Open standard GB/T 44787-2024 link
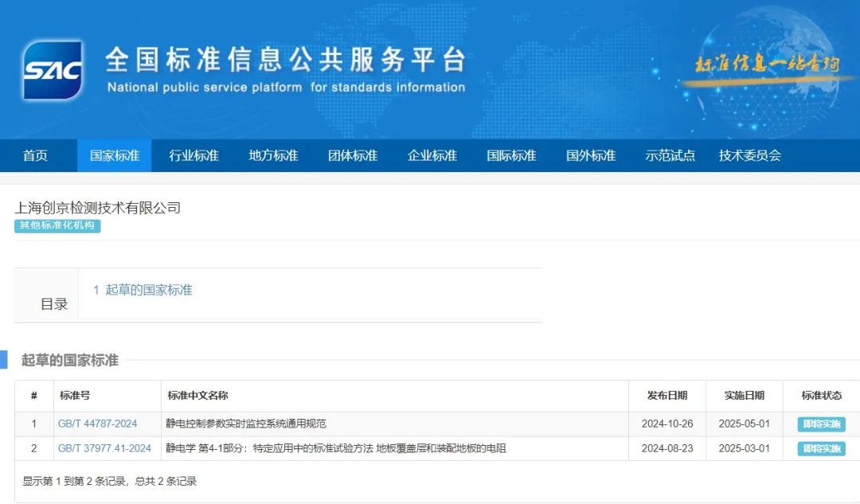Screen dimensions: 860x504 click(x=97, y=424)
